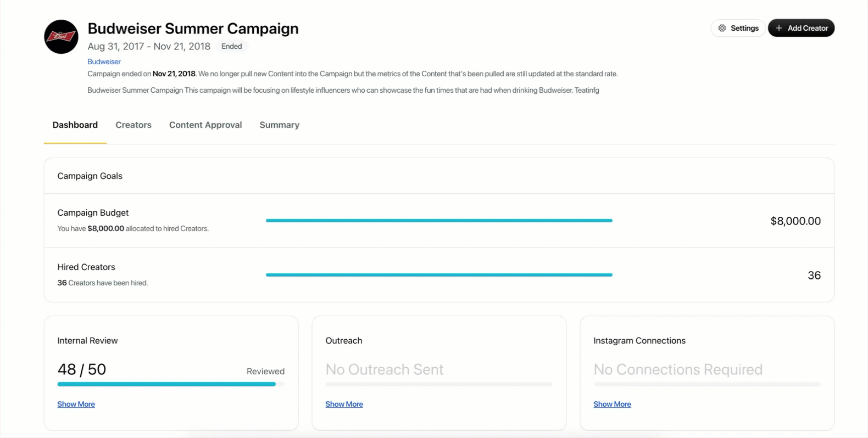868x438 pixels.
Task: Show More under Instagram Connections
Action: tap(612, 404)
